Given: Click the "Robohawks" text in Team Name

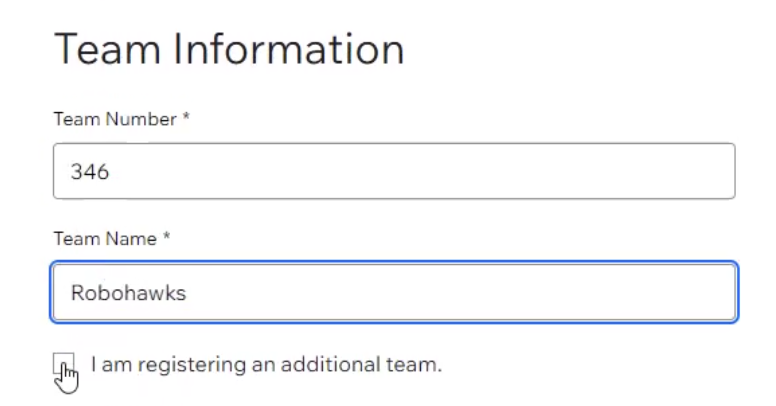Looking at the screenshot, I should (x=128, y=293).
